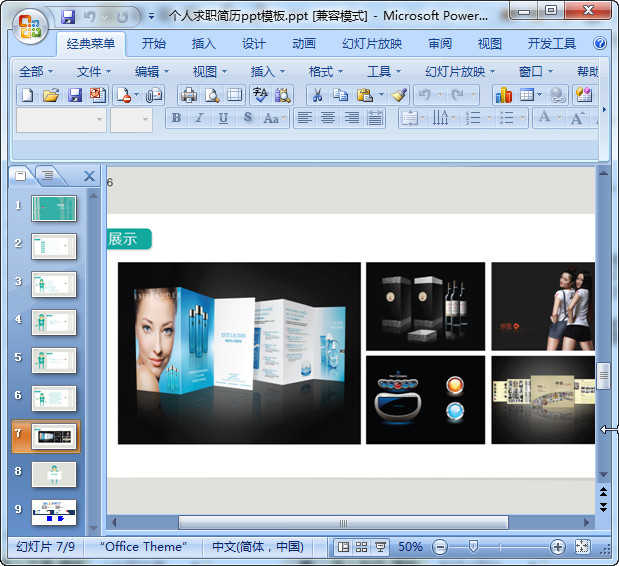619x566 pixels.
Task: Expand the classic-menu 幻灯片放映 dropdown
Action: click(460, 72)
